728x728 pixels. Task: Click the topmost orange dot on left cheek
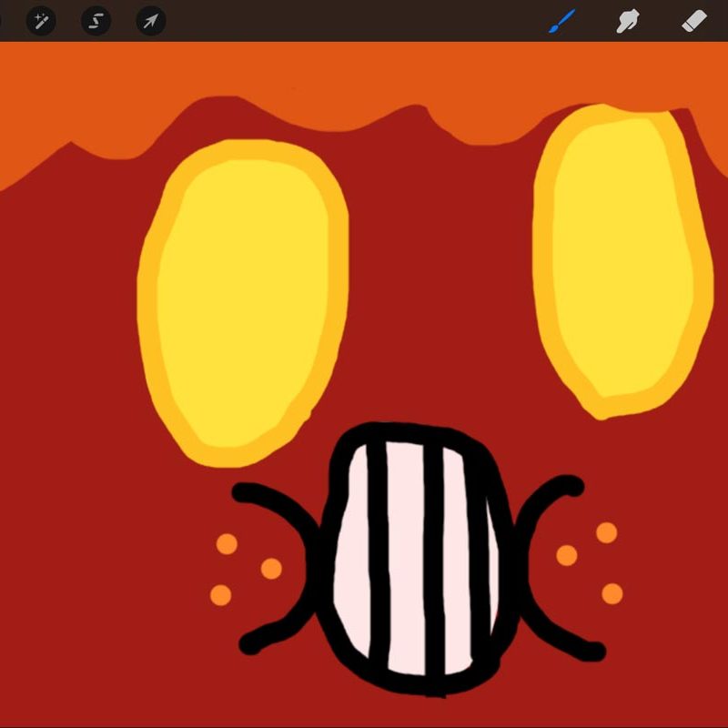(x=227, y=544)
